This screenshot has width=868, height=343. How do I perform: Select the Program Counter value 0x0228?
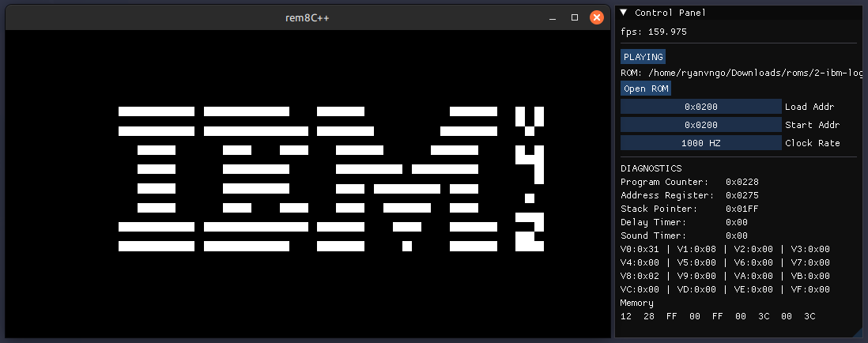pyautogui.click(x=742, y=182)
